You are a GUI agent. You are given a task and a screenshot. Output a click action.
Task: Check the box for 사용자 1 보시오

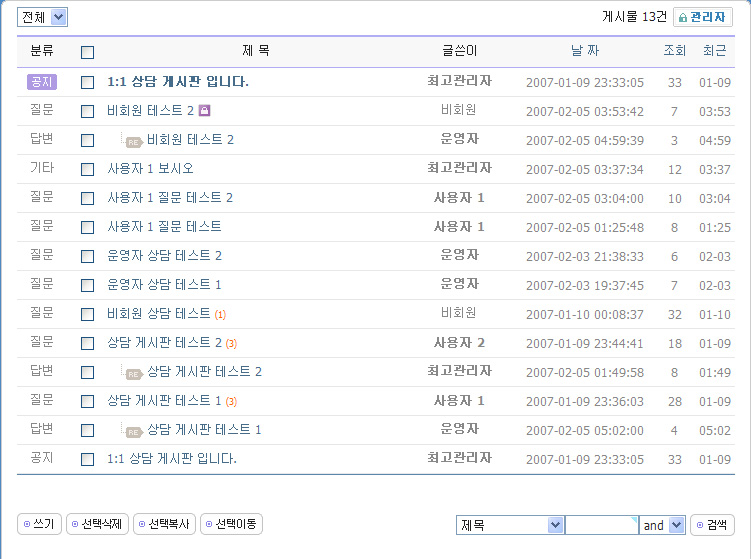pos(87,169)
